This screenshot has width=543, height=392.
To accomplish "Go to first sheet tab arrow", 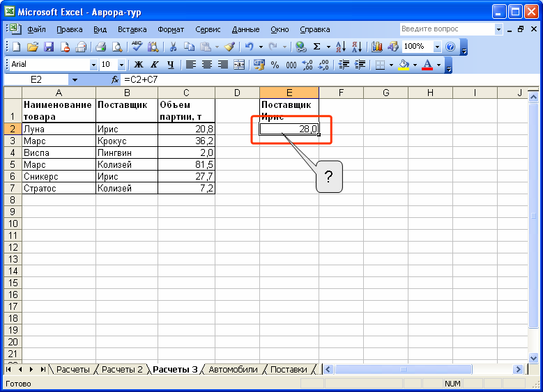I will pyautogui.click(x=8, y=370).
